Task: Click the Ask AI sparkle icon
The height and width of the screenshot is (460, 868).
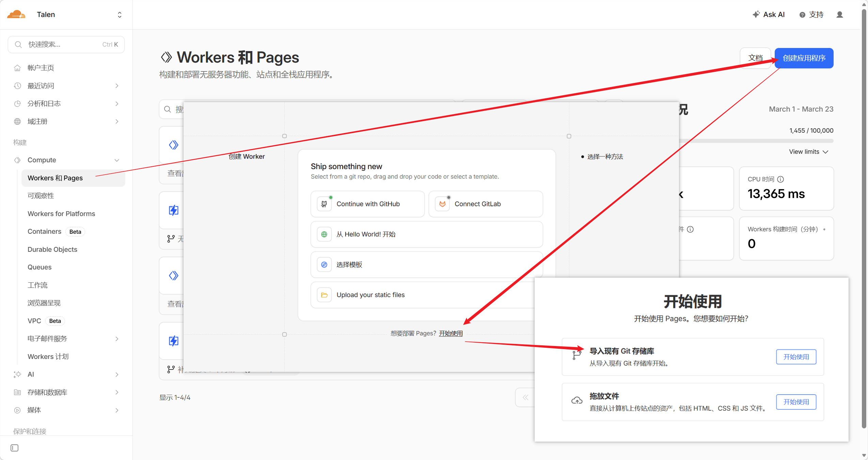Action: [756, 14]
